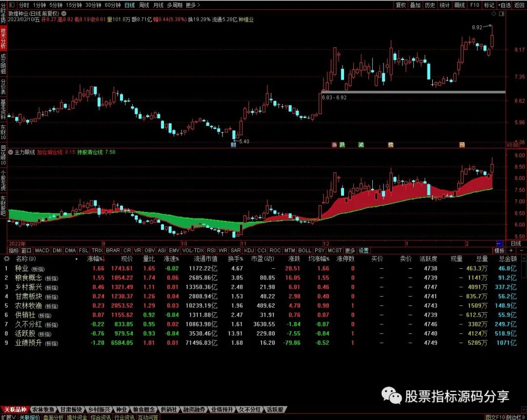Open 复权 adjustment menu
Screen dimensions: 527x420
(x=401, y=5)
